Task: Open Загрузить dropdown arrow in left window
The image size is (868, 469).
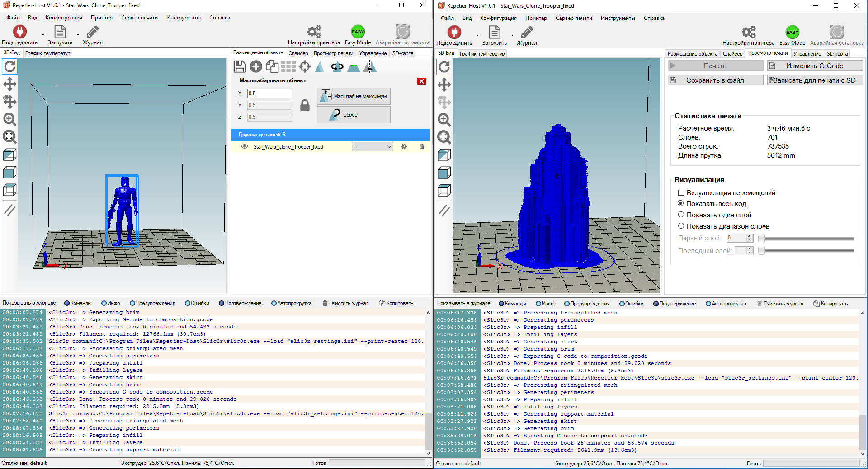Action: pyautogui.click(x=78, y=35)
